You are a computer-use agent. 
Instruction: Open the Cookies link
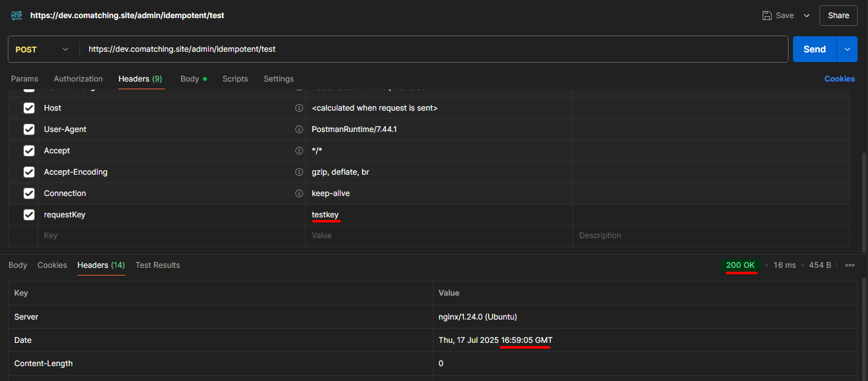click(x=839, y=79)
